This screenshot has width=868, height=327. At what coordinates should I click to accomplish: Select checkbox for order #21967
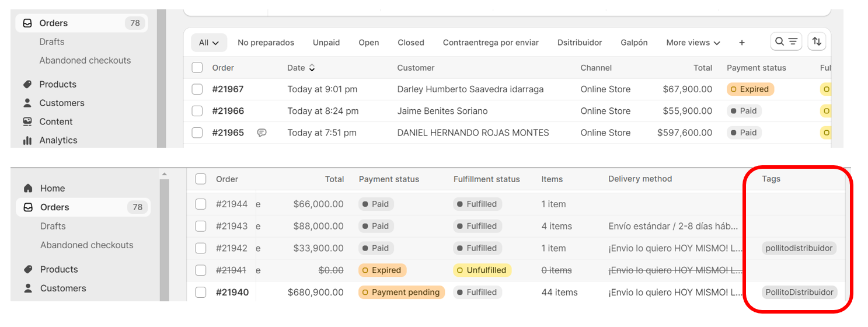click(x=197, y=89)
